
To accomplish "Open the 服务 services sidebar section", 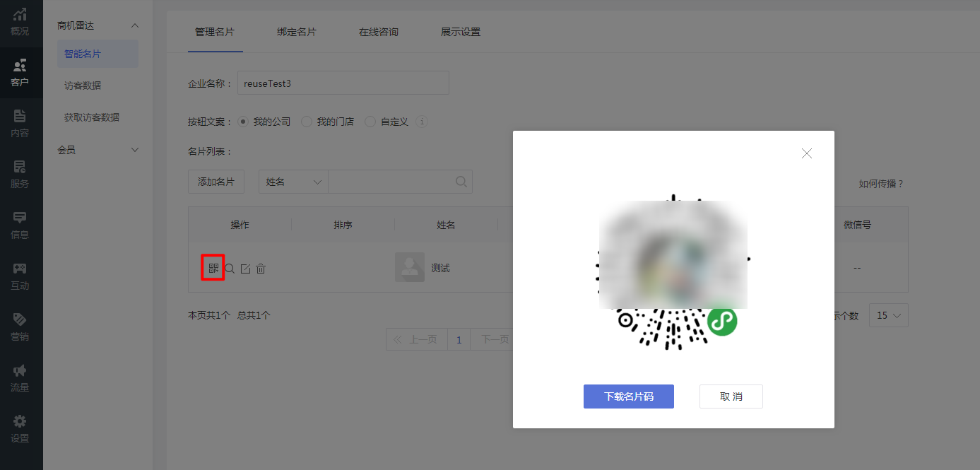I will tap(20, 175).
